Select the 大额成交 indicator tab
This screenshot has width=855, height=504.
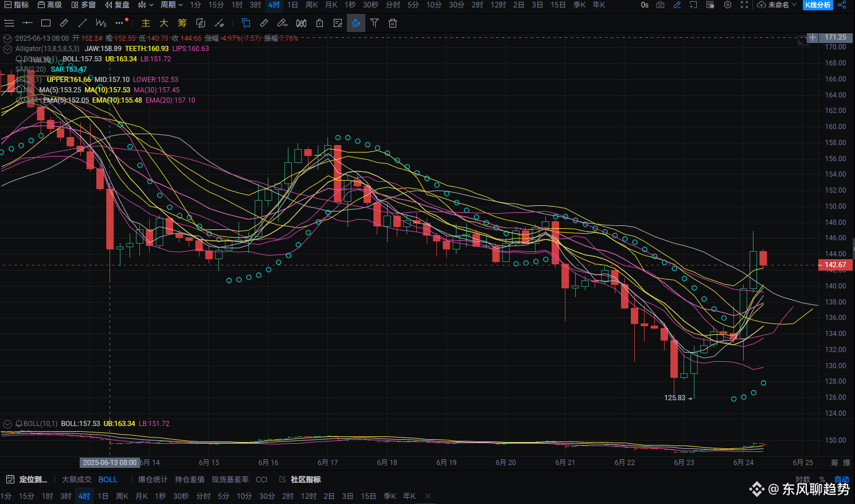[77, 479]
